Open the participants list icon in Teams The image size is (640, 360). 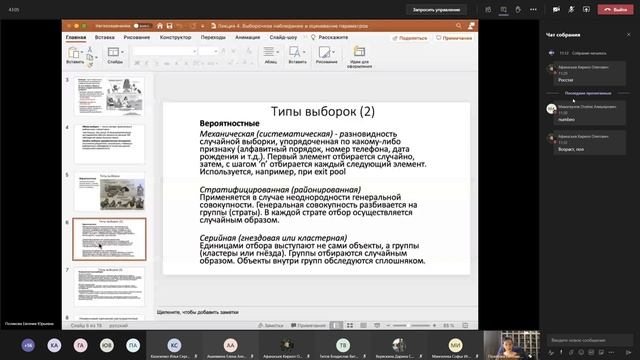pyautogui.click(x=488, y=9)
